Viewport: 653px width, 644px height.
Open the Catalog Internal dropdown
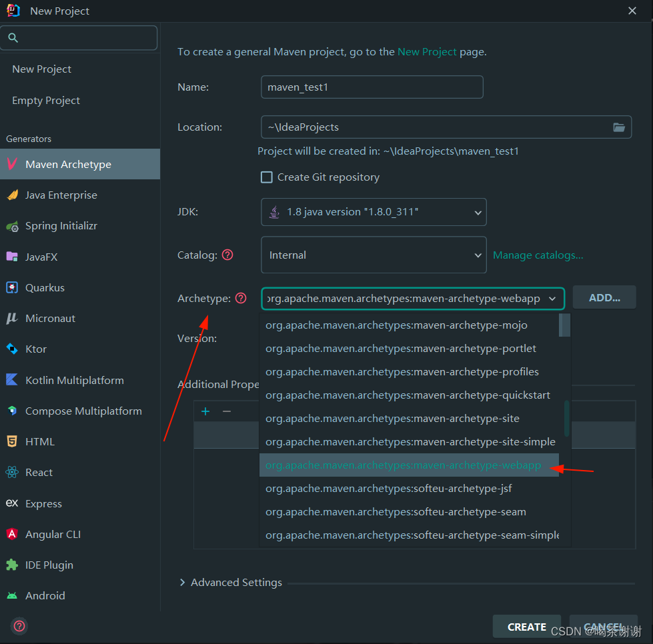point(374,255)
